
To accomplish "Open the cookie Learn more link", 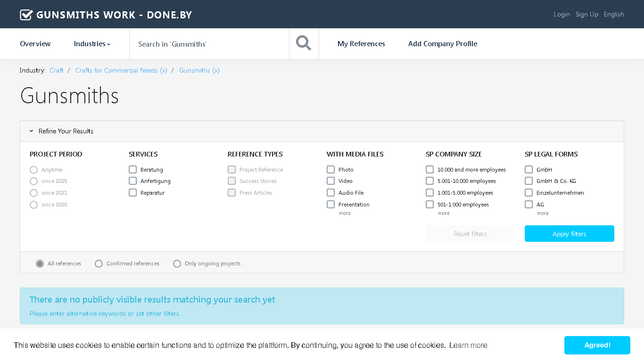I will [x=468, y=346].
